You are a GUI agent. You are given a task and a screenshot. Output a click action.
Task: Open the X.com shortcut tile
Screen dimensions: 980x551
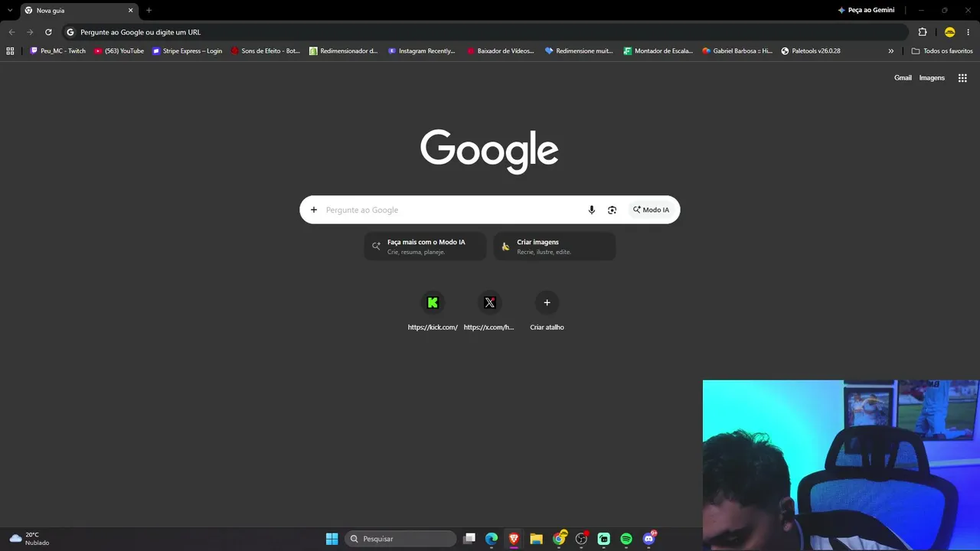click(490, 302)
